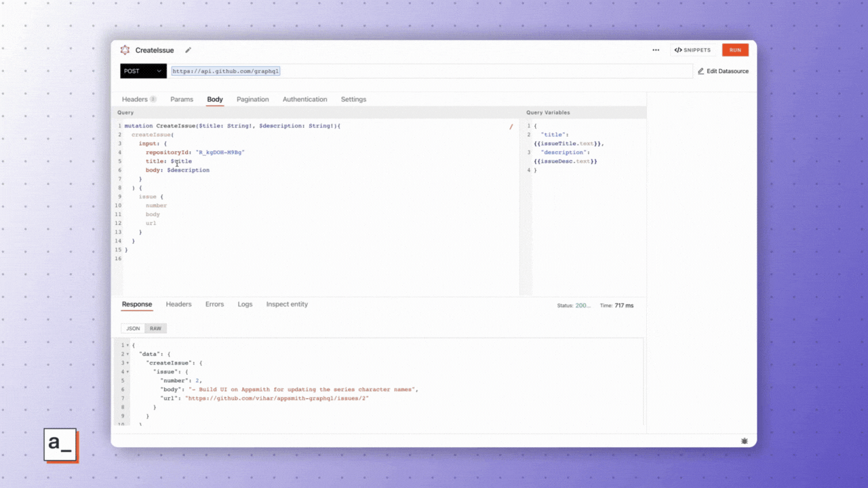Open the Inspect entity tab
The image size is (868, 488).
click(x=287, y=304)
